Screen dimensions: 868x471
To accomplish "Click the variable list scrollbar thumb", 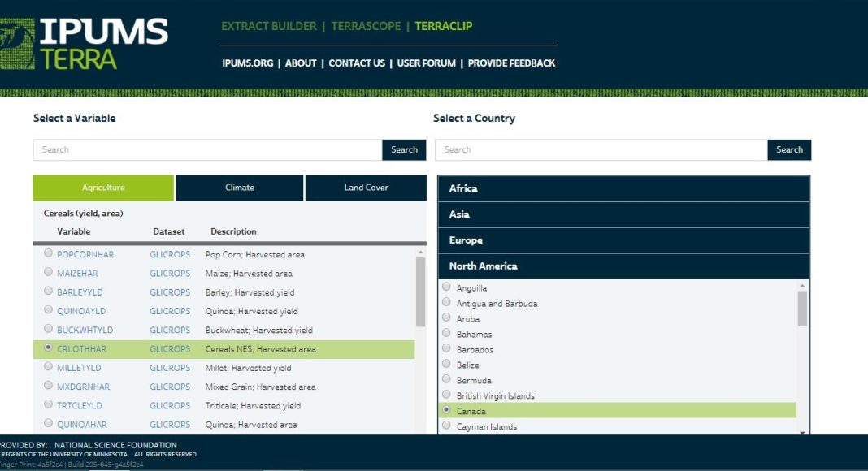I will pyautogui.click(x=420, y=291).
